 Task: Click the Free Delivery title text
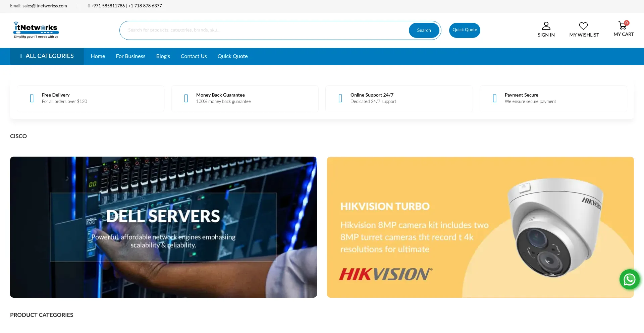(56, 95)
